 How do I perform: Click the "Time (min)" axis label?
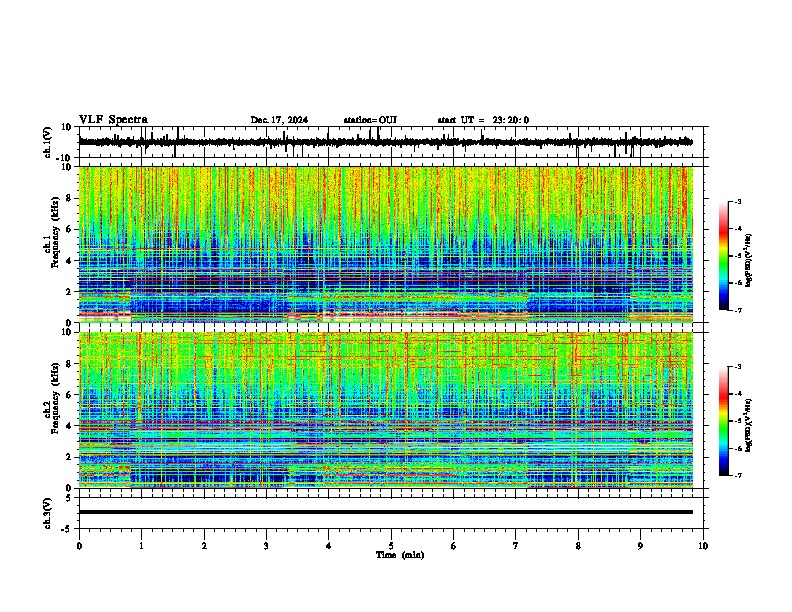[x=400, y=555]
